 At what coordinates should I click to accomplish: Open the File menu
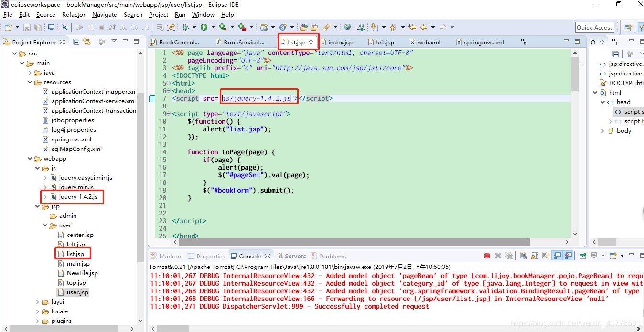coord(8,15)
